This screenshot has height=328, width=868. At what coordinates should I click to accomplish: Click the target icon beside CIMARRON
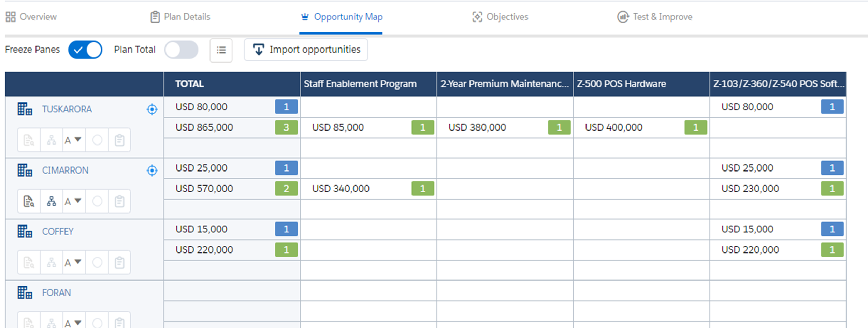tap(152, 170)
